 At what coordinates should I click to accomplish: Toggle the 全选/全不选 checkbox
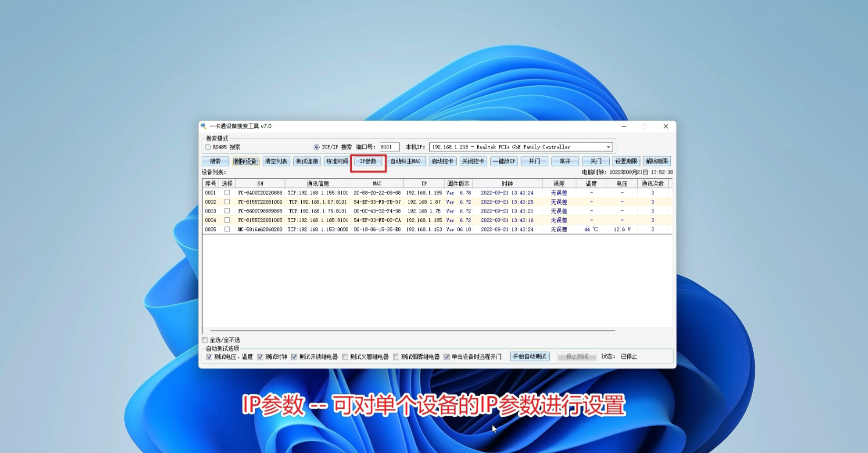point(205,340)
